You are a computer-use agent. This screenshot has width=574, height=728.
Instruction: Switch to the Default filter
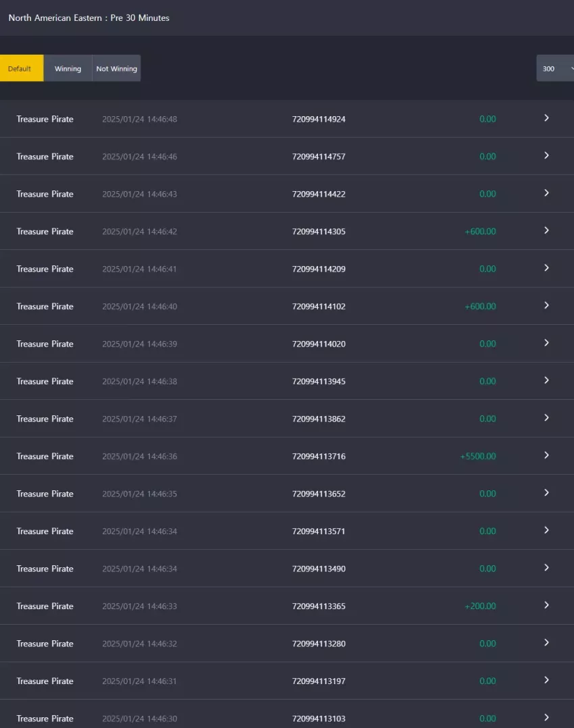click(x=22, y=68)
